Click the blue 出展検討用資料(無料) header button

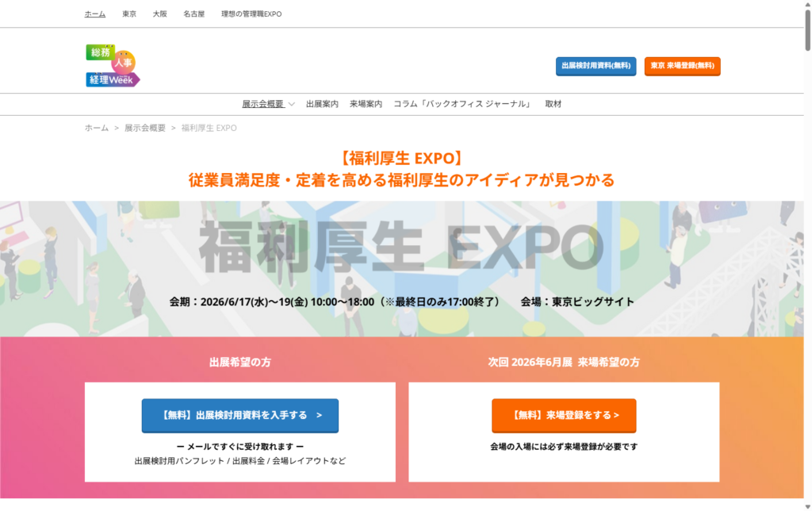coord(596,67)
